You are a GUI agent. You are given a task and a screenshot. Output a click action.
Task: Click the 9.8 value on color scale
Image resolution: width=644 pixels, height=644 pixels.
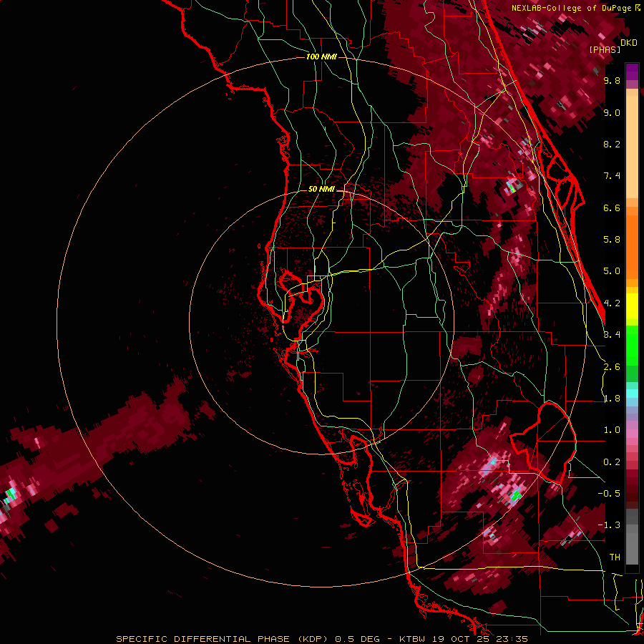(x=612, y=80)
